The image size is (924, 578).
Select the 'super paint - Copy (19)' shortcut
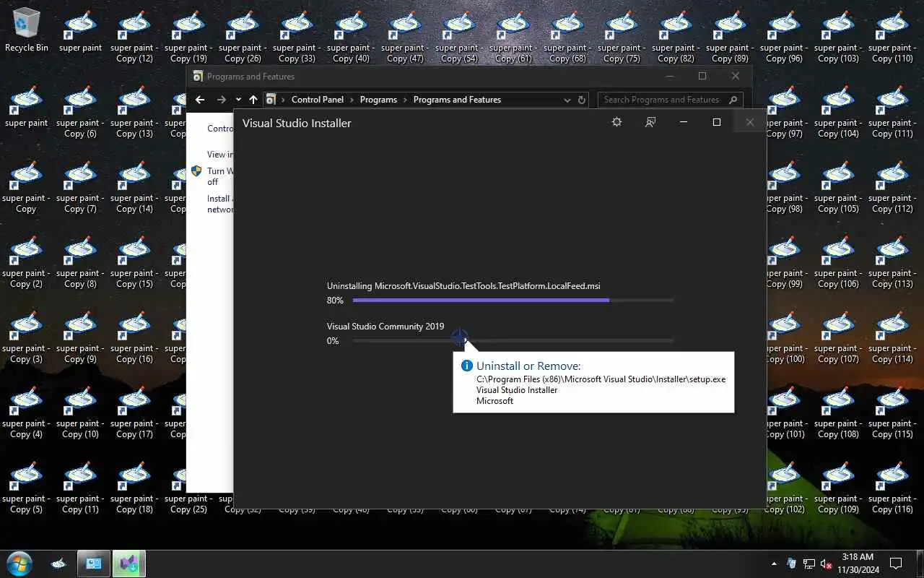188,35
